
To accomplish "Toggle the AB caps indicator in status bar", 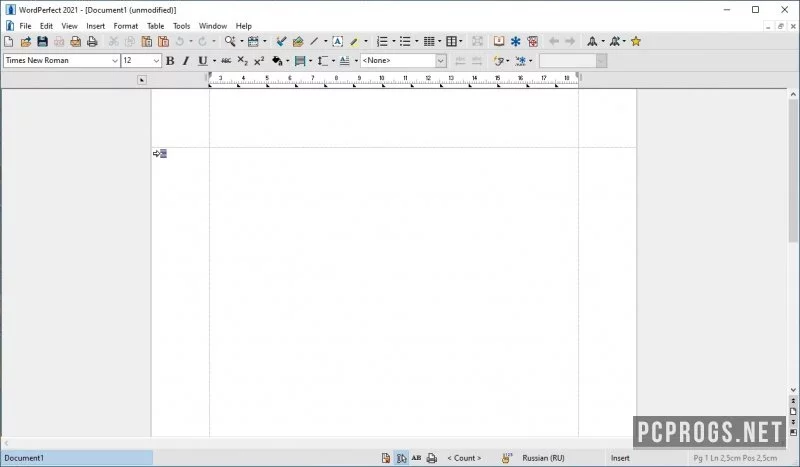I will (x=416, y=458).
